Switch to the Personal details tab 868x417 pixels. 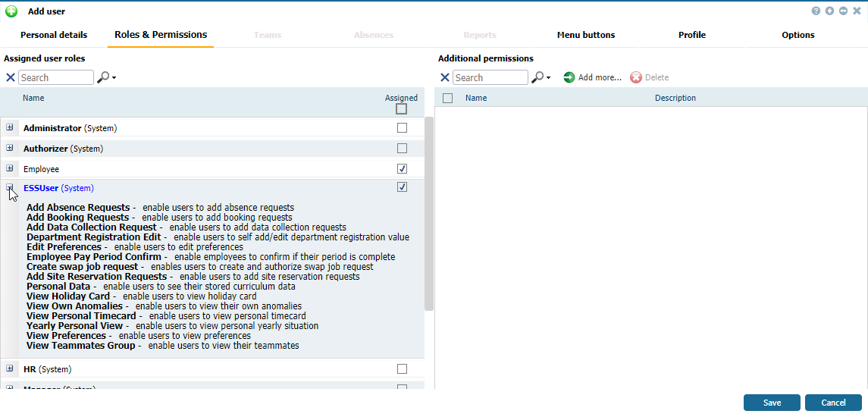54,35
